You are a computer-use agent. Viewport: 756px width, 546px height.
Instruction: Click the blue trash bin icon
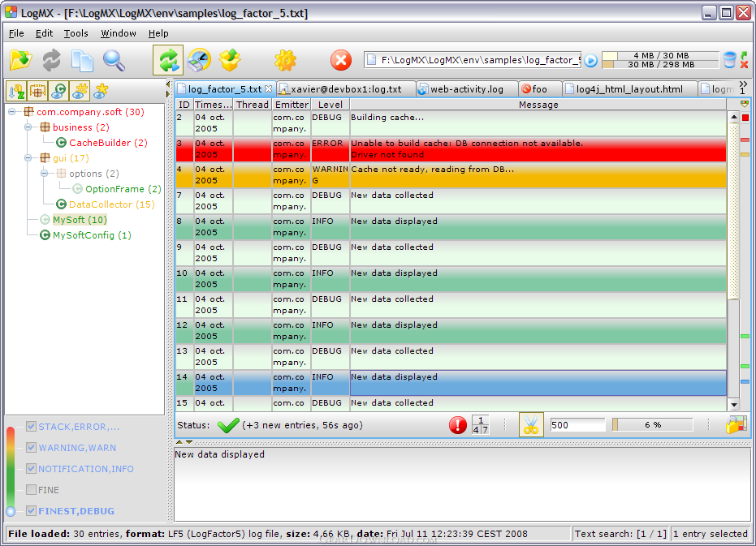[730, 60]
